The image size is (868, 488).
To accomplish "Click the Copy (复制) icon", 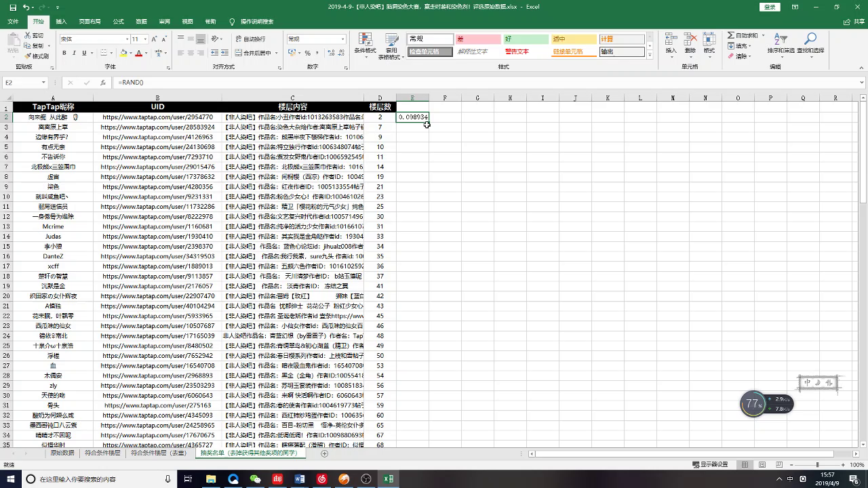I will (x=28, y=45).
